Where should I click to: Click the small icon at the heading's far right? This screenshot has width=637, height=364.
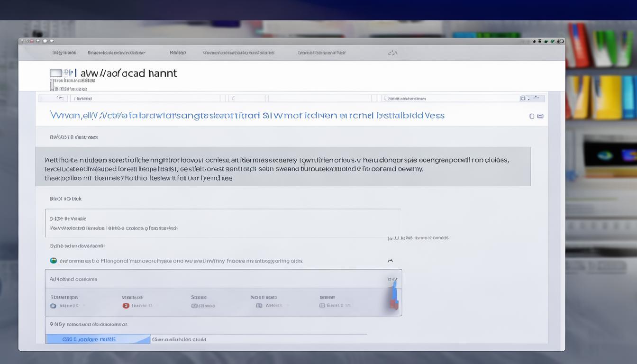(x=540, y=116)
